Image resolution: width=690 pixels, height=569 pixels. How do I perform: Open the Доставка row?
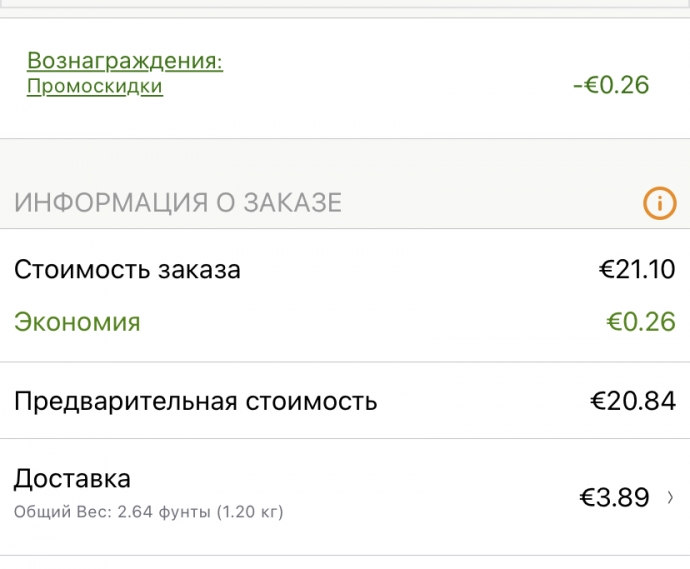[345, 497]
